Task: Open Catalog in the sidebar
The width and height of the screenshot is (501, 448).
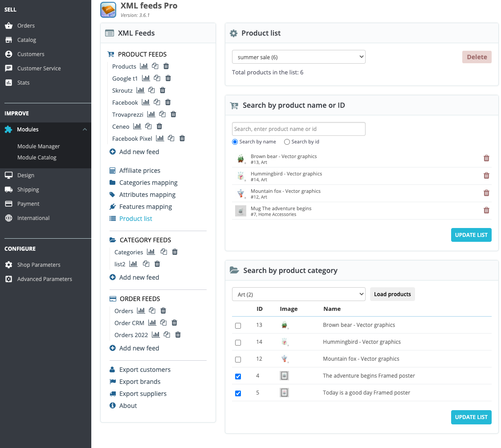Action: 27,40
